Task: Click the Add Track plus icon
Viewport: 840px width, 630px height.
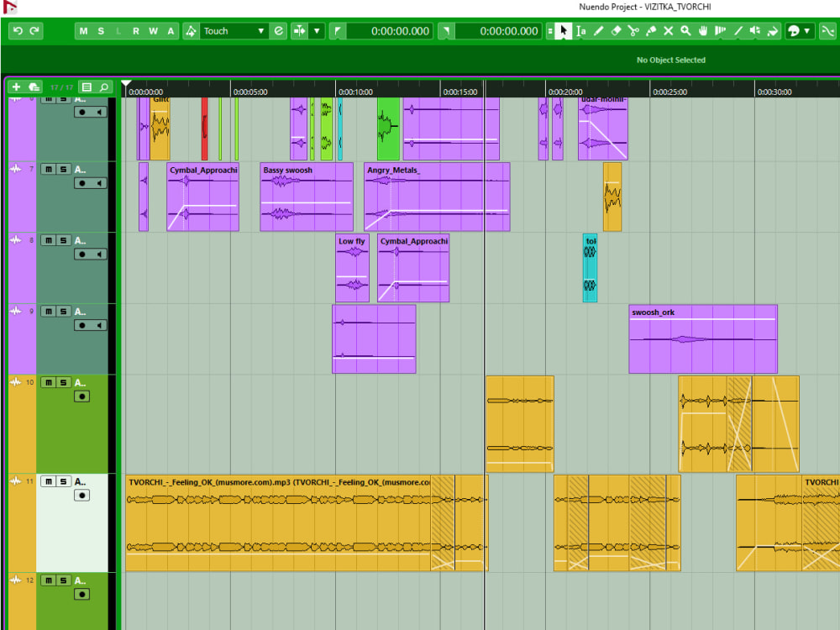Action: [x=16, y=87]
